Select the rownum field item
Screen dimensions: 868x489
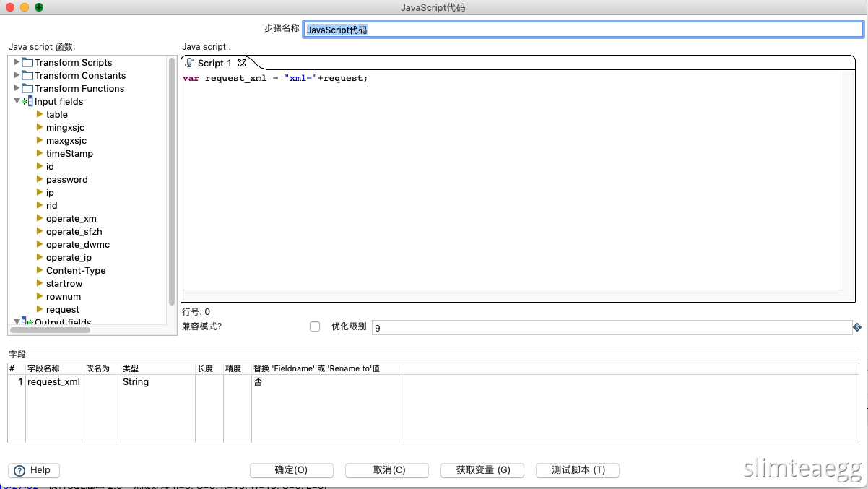[64, 296]
